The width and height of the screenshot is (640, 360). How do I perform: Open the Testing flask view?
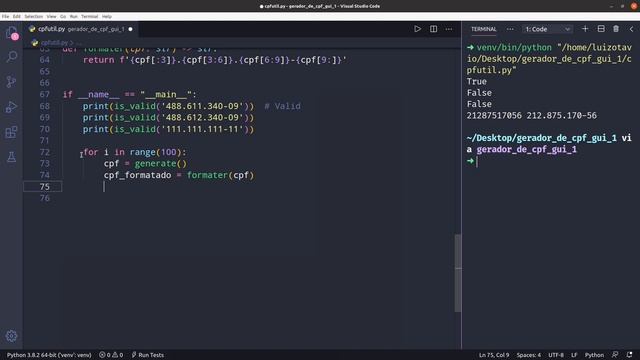click(x=11, y=157)
